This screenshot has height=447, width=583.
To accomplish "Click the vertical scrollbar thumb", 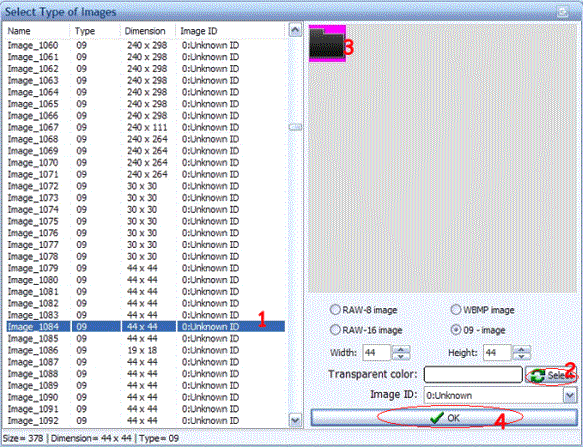I will (295, 127).
